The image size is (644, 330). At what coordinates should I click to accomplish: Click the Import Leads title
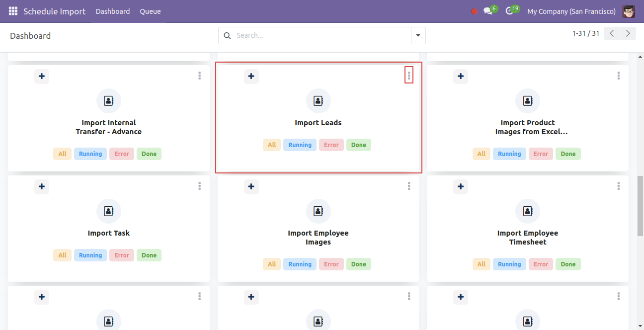click(x=319, y=123)
